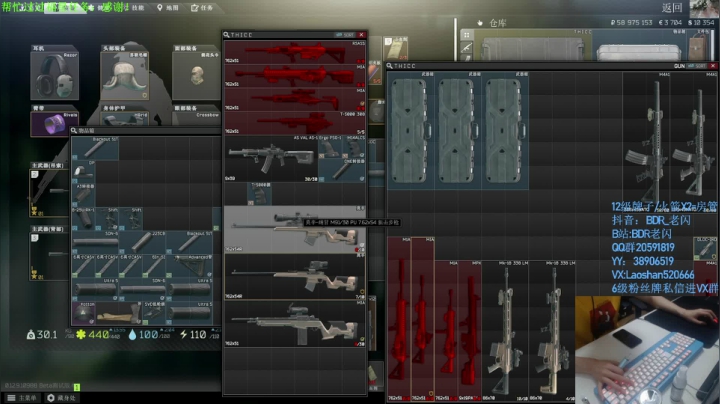The image size is (720, 404).
Task: Click the dollar balance 12 354
Action: pyautogui.click(x=701, y=22)
